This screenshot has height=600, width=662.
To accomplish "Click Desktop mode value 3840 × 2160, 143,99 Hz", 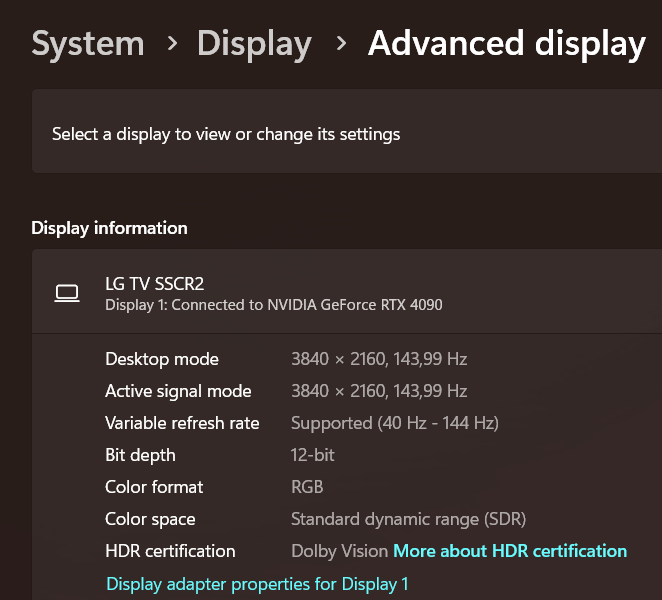I will coord(379,359).
